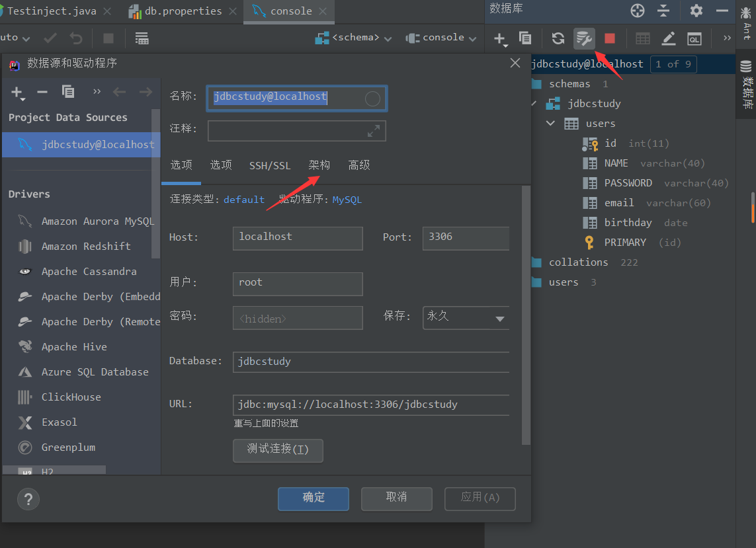Refresh the database panel
The width and height of the screenshot is (756, 548).
(x=558, y=38)
